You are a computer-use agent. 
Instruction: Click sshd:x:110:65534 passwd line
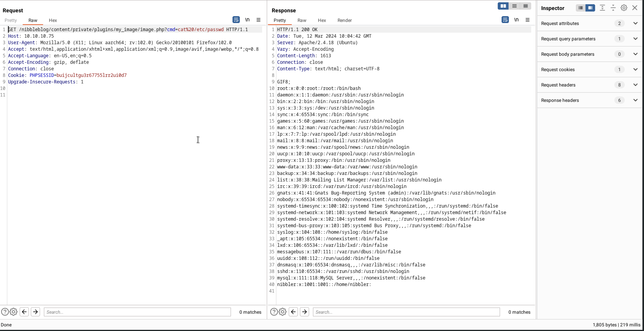tap(343, 271)
